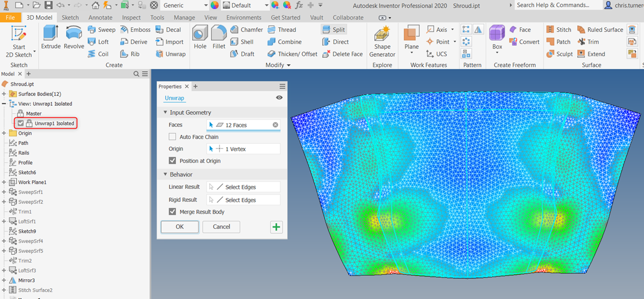Select Edges for Rigid Result
This screenshot has width=644, height=299.
click(x=243, y=200)
